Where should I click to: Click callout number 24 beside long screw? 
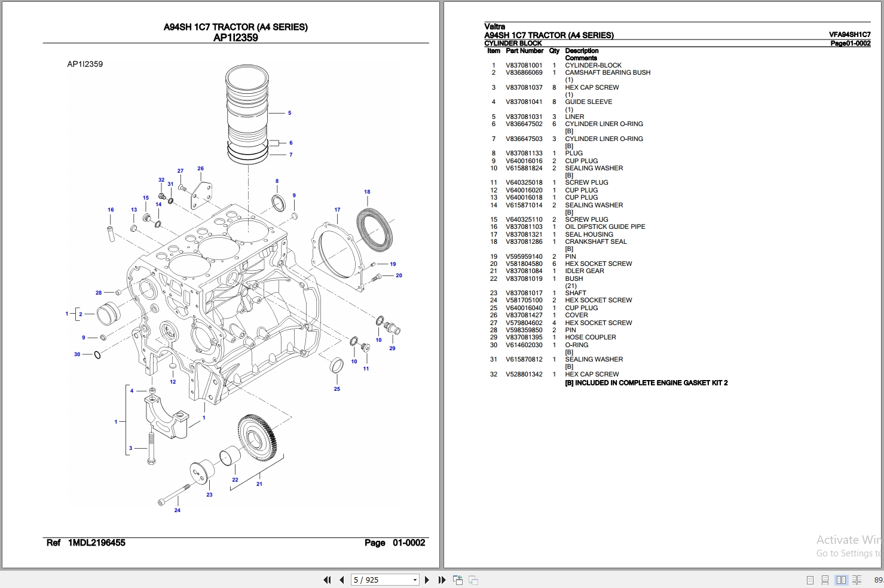[x=177, y=510]
